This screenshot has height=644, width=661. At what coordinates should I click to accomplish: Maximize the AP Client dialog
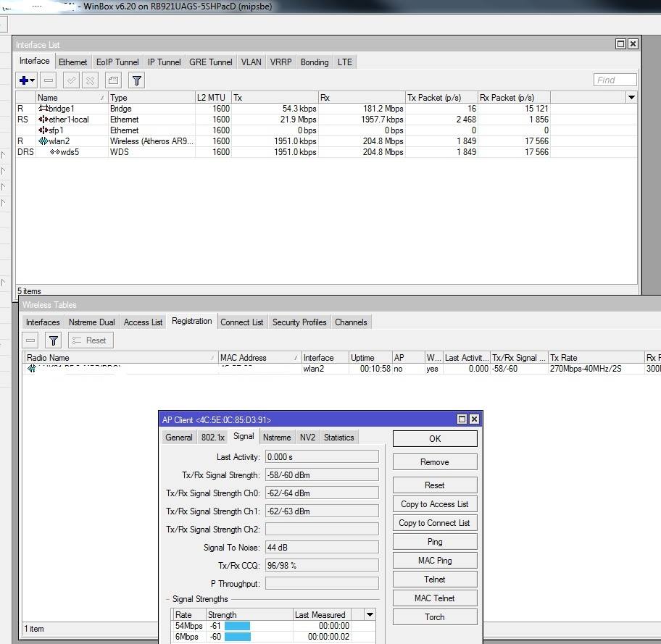pyautogui.click(x=462, y=419)
